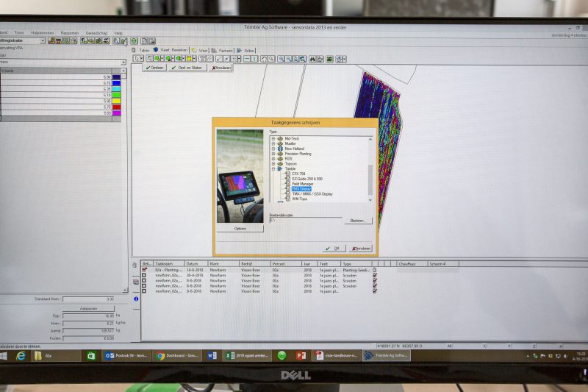The height and width of the screenshot is (392, 588).
Task: Expand the Mueller tree node
Action: pyautogui.click(x=273, y=143)
